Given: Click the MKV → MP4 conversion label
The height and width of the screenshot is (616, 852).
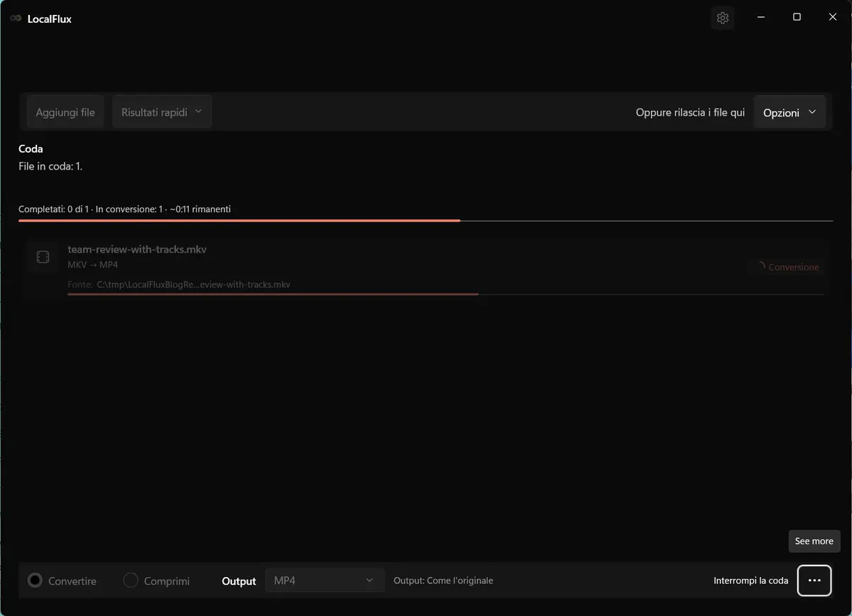Looking at the screenshot, I should (93, 265).
